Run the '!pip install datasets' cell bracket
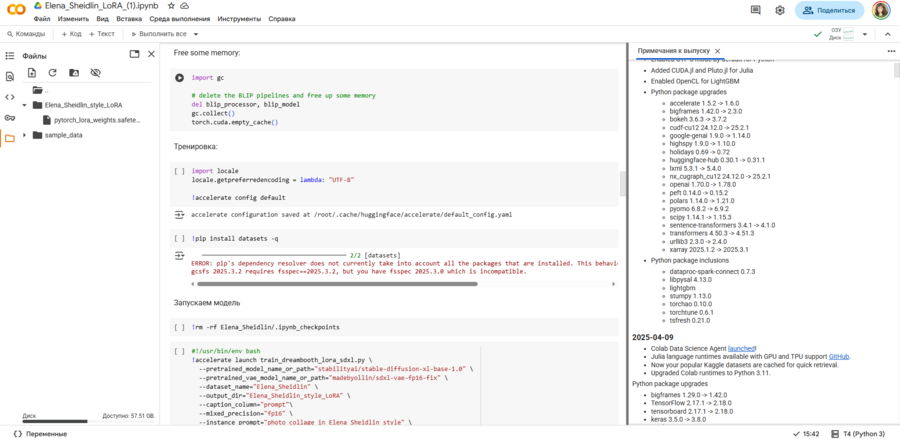The width and height of the screenshot is (900, 439). (x=180, y=238)
